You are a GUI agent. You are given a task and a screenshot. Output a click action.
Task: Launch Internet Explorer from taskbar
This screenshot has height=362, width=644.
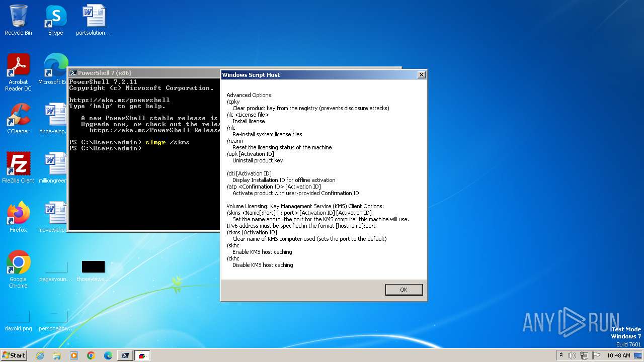[40, 355]
